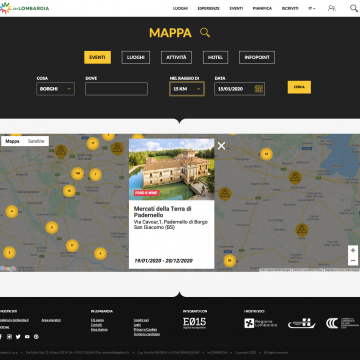This screenshot has width=360, height=360.
Task: Open the Pinterest icon in footer
Action: (36, 337)
